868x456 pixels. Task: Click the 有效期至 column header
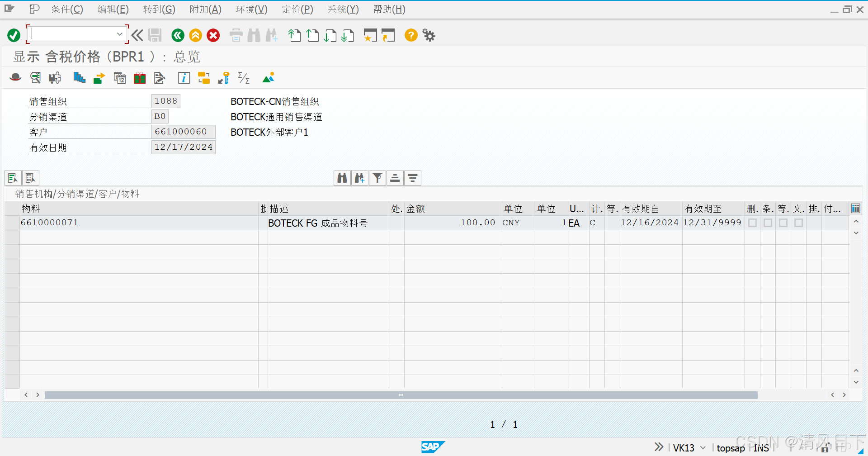click(713, 209)
